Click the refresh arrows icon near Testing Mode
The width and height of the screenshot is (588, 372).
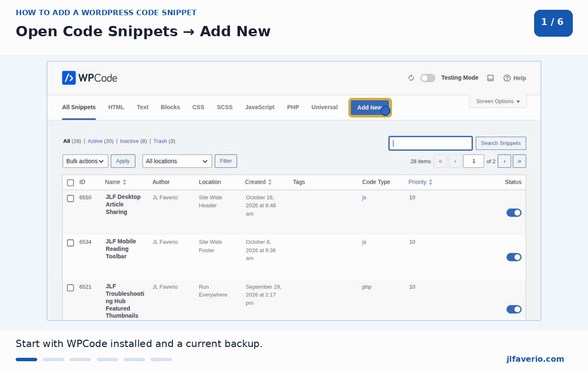pos(411,78)
